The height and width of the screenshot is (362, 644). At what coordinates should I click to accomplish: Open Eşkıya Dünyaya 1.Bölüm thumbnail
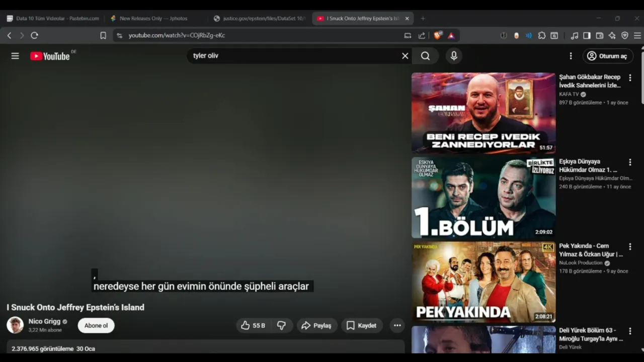pos(484,198)
